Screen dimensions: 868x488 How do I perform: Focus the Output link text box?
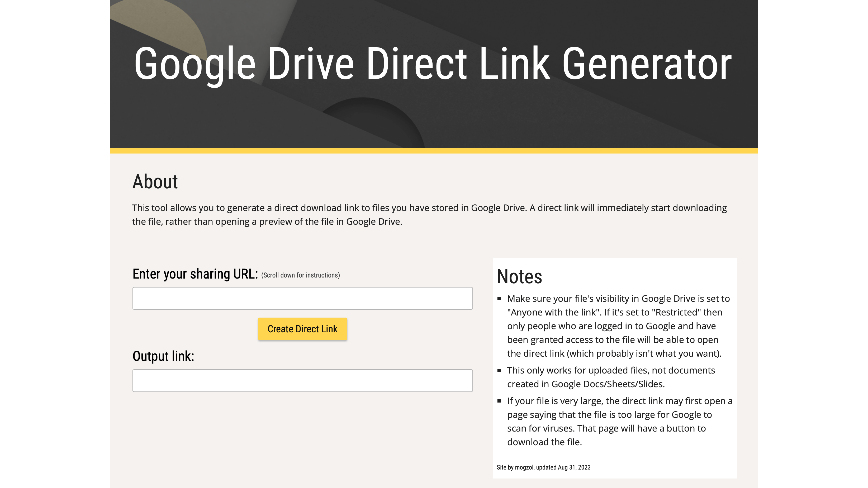tap(302, 381)
